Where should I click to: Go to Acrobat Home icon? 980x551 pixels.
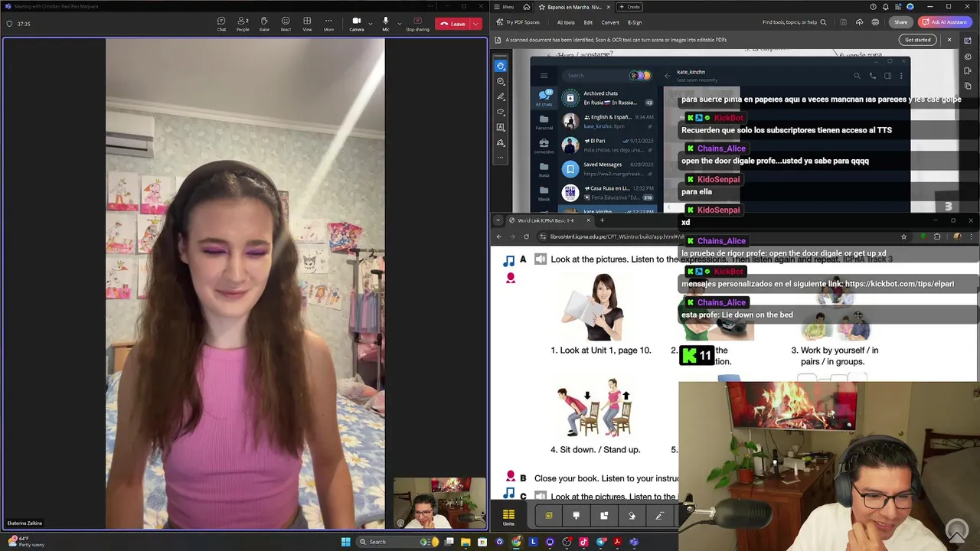click(527, 7)
